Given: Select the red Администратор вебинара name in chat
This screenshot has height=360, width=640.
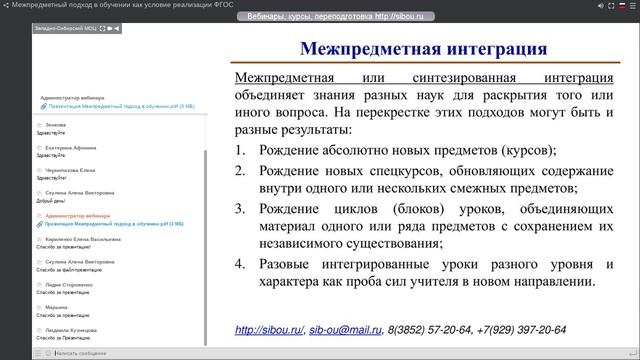Looking at the screenshot, I should pos(78,216).
